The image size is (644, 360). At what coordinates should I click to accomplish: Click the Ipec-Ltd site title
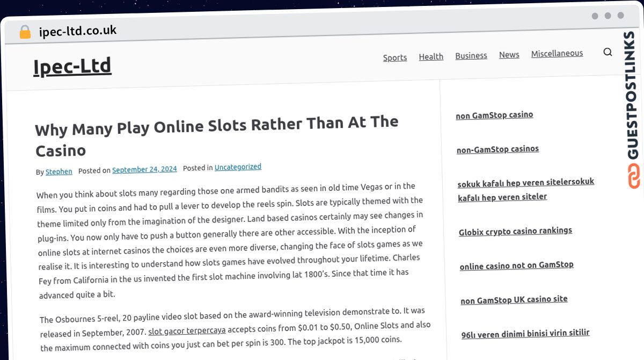click(x=72, y=67)
